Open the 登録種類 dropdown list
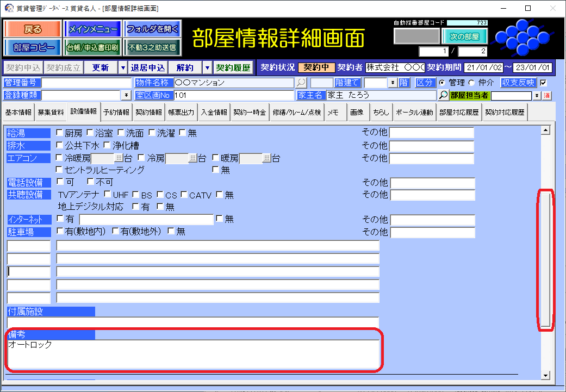This screenshot has width=566, height=392. 126,95
